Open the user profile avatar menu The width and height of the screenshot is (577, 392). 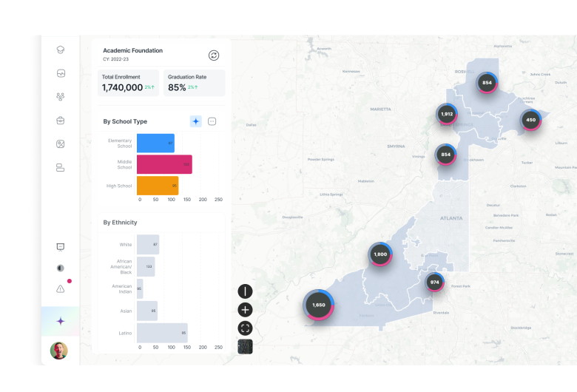pyautogui.click(x=59, y=350)
